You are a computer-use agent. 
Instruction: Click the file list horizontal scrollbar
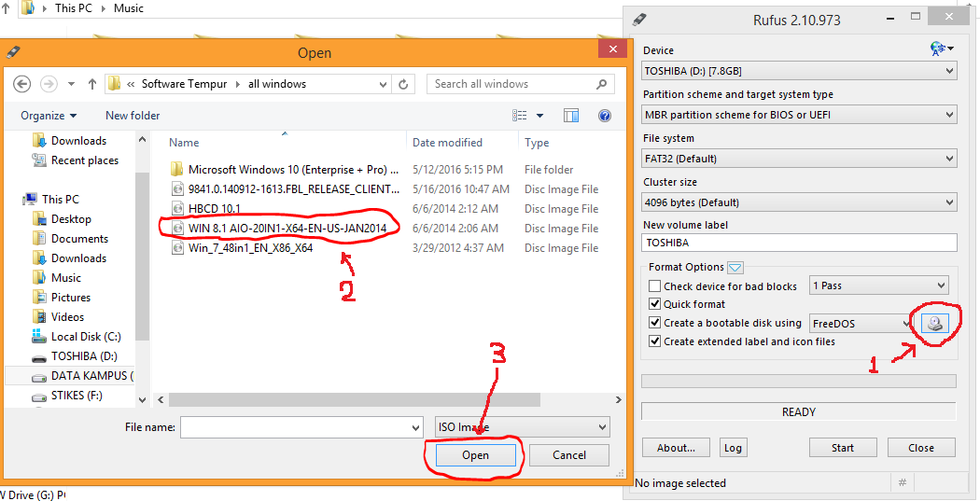355,399
